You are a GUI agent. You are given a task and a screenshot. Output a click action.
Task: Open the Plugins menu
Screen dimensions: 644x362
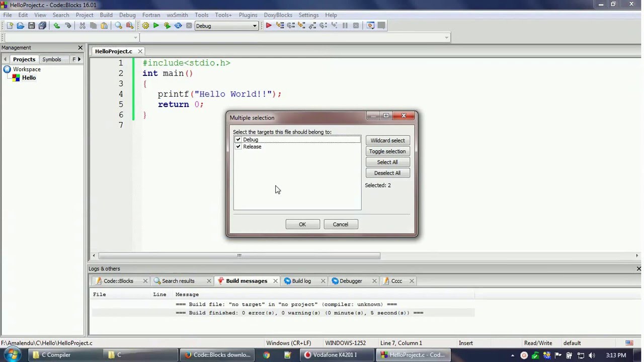(x=248, y=15)
